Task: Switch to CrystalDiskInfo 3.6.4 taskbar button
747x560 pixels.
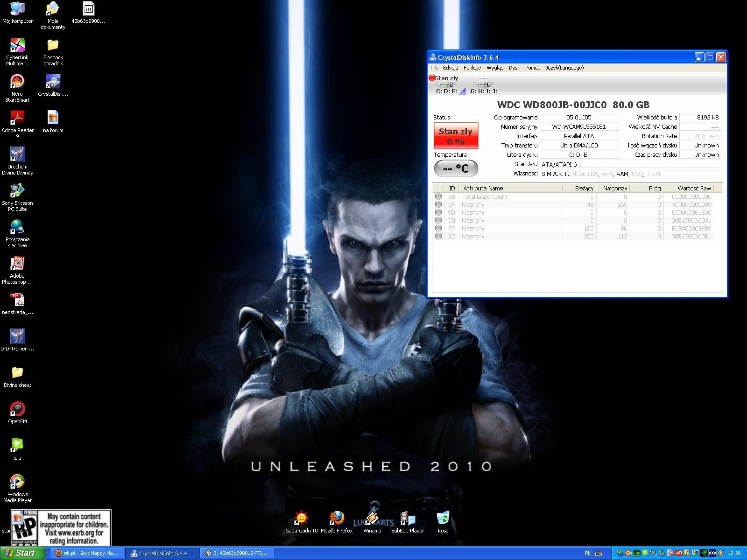Action: [x=162, y=553]
